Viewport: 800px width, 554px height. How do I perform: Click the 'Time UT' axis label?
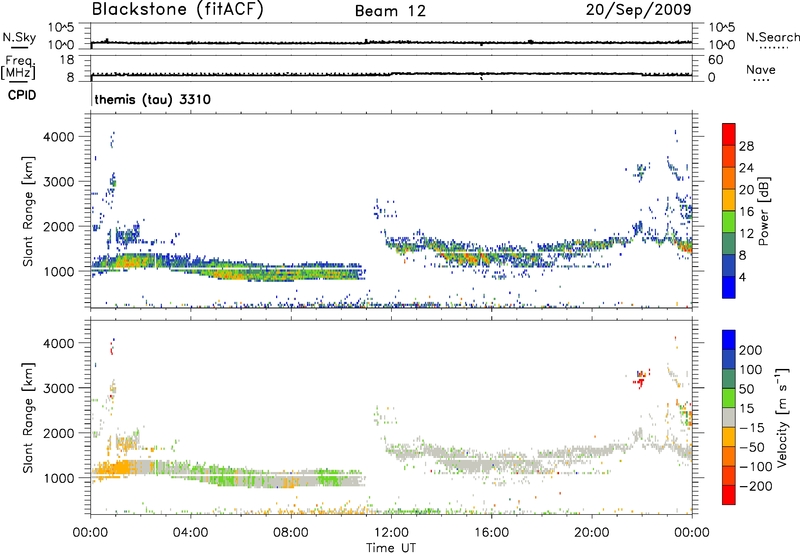[391, 548]
